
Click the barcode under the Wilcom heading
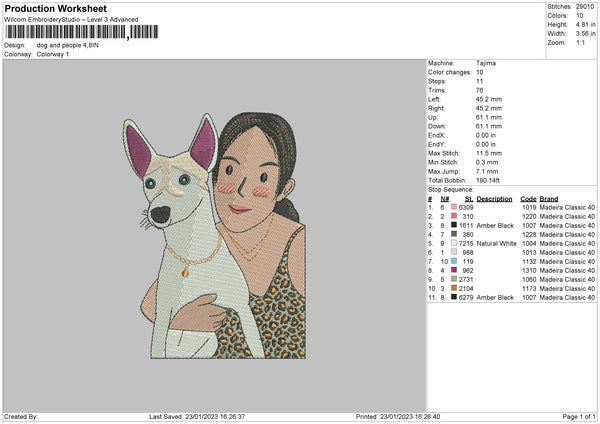coord(82,32)
